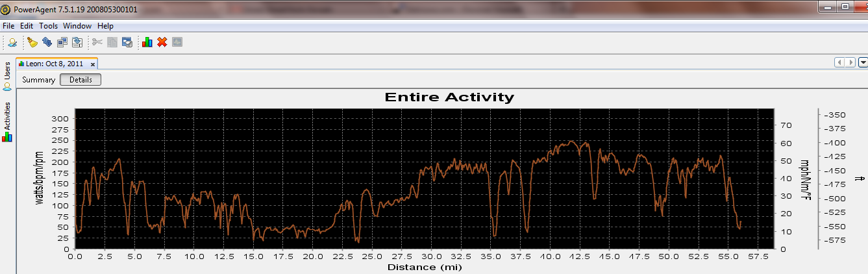The width and height of the screenshot is (868, 274).
Task: Click the grey waveform toolbar icon
Action: pos(177,42)
